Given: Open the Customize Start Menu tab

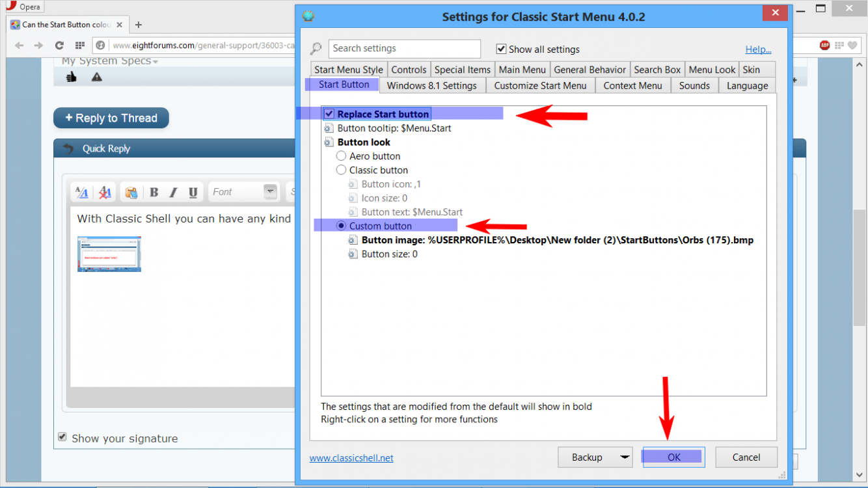Looking at the screenshot, I should [x=540, y=85].
